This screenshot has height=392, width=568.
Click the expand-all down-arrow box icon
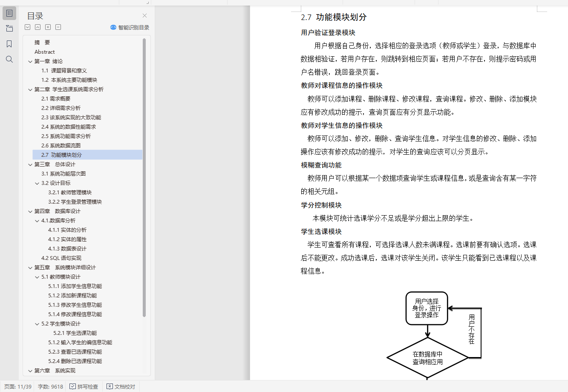tap(28, 27)
